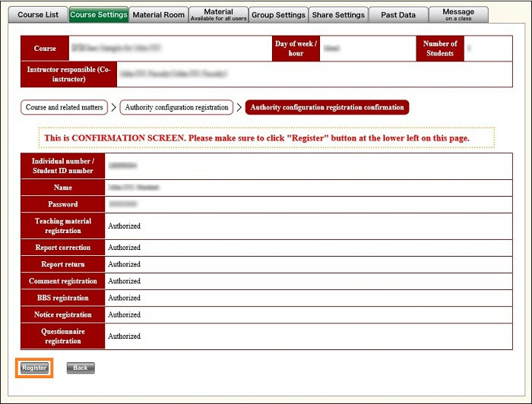Click the Teaching material registration row label
This screenshot has height=404, width=532.
63,226
